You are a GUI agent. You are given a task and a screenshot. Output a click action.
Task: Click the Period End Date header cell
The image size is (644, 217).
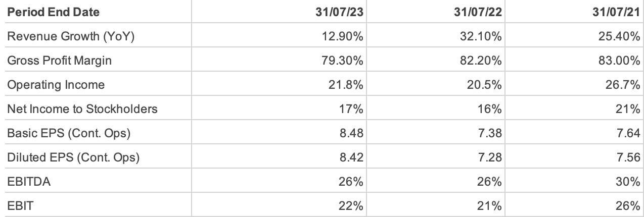(53, 13)
